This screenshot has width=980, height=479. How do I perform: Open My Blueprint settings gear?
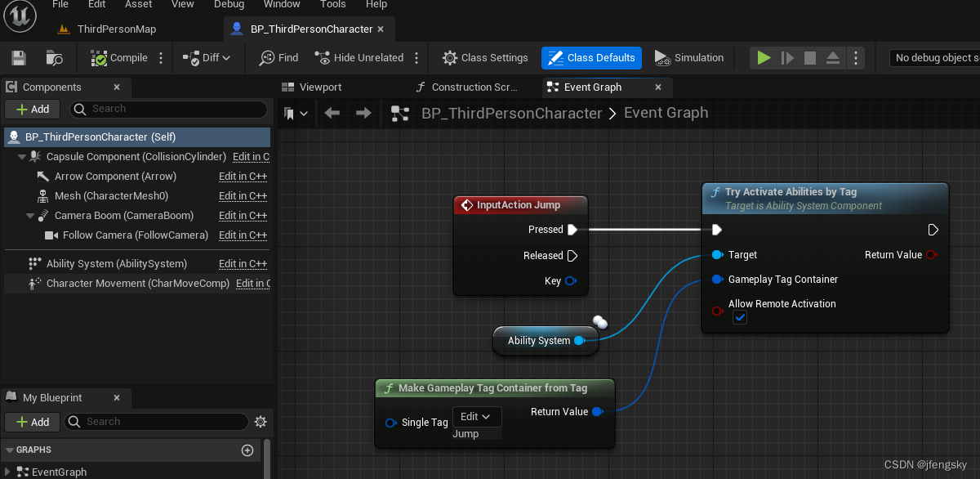(261, 422)
